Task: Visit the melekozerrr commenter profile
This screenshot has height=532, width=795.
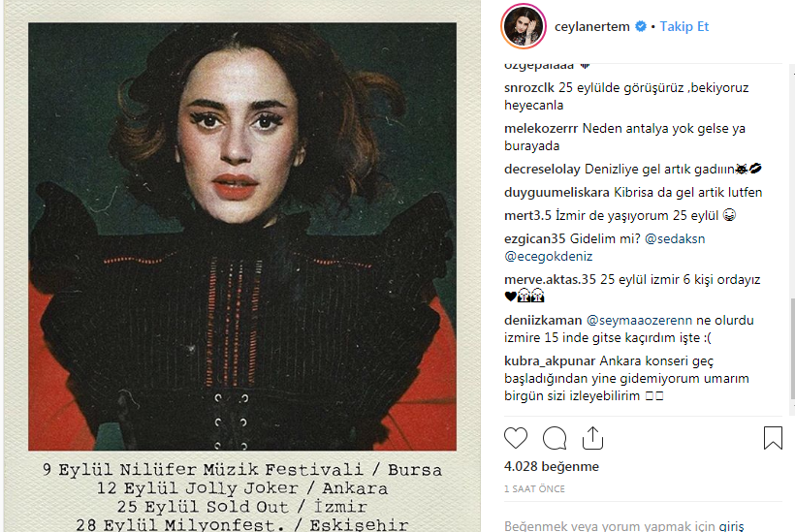Action: click(540, 128)
